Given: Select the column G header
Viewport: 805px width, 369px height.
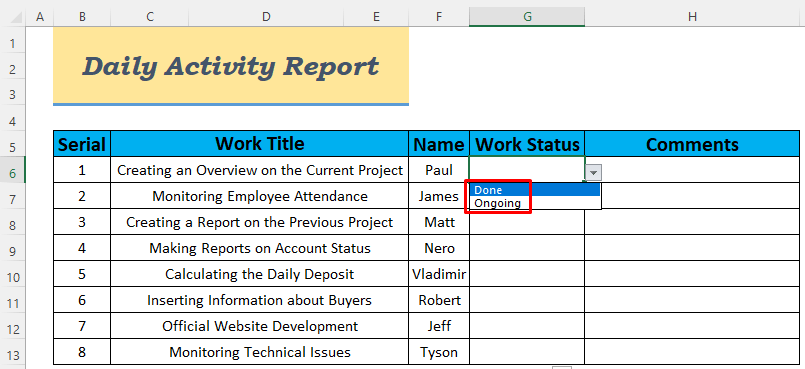Looking at the screenshot, I should (x=527, y=17).
